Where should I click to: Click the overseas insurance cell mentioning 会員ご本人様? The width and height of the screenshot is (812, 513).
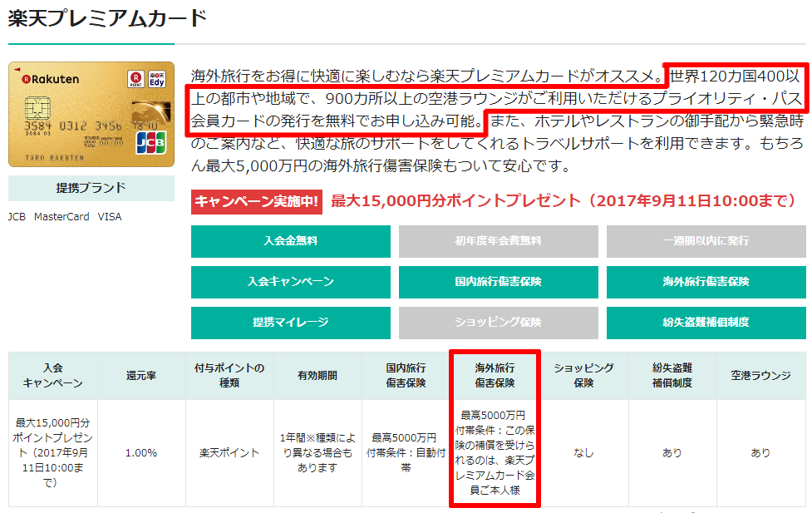click(x=495, y=453)
